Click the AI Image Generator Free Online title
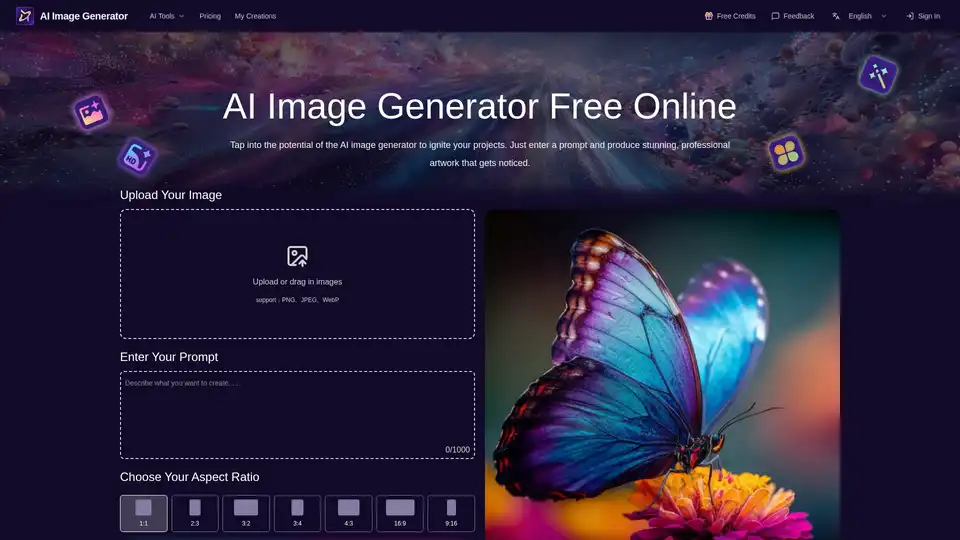 479,107
